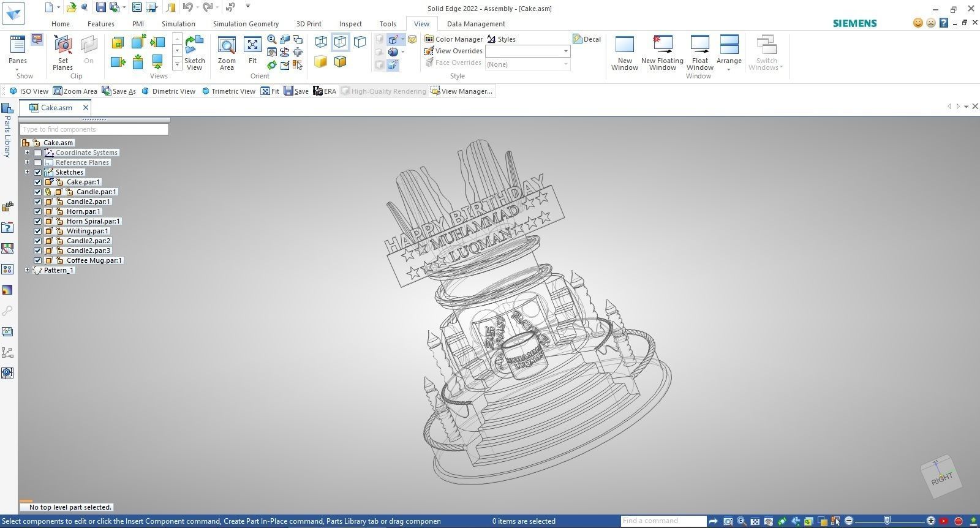Screen dimensions: 980x528
Task: Click the zoom in plus button
Action: (930, 521)
